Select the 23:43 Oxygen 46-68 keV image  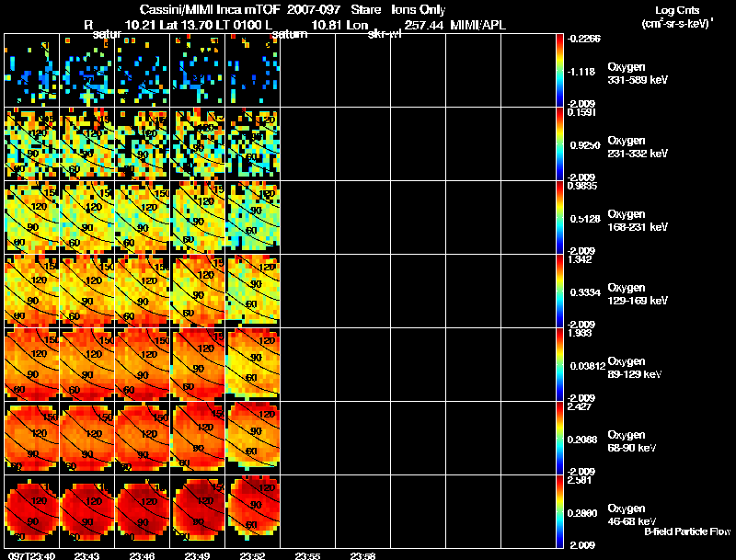coord(87,511)
